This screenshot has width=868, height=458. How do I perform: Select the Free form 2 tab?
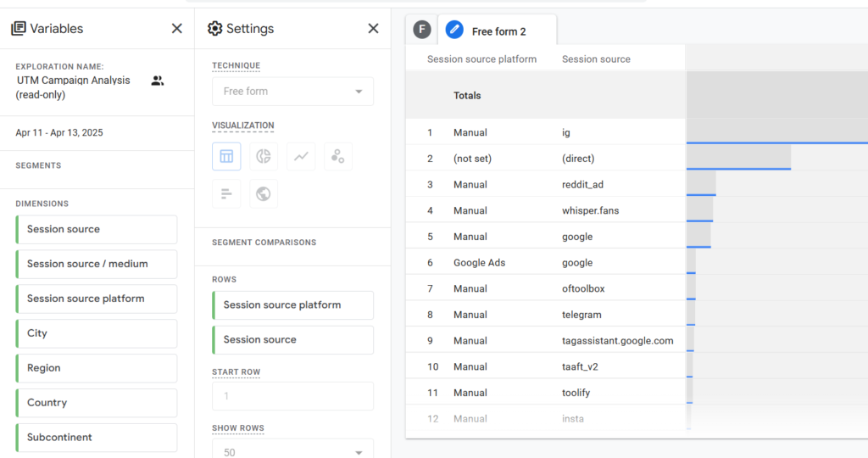point(498,31)
